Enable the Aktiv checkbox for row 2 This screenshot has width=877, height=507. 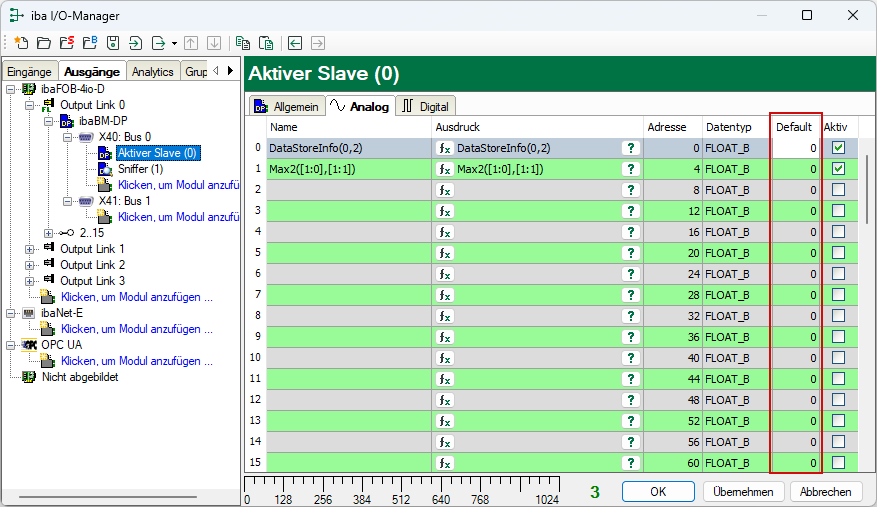[x=838, y=190]
